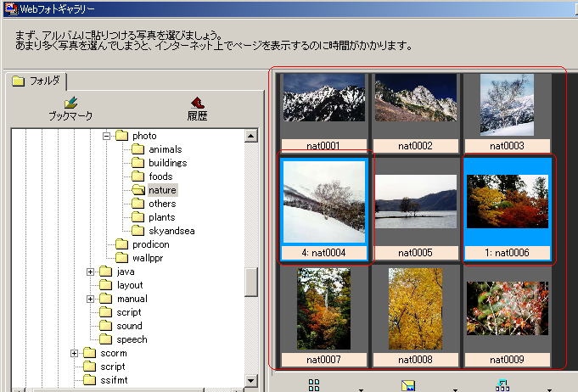Select the buildings folder
This screenshot has height=392, width=578.
tap(167, 163)
